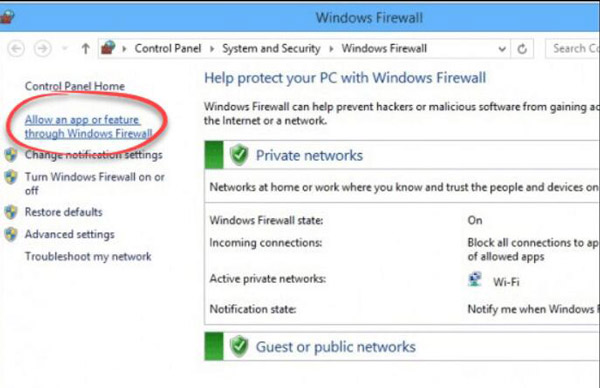600x388 pixels.
Task: Refresh the Windows Firewall page
Action: [522, 49]
